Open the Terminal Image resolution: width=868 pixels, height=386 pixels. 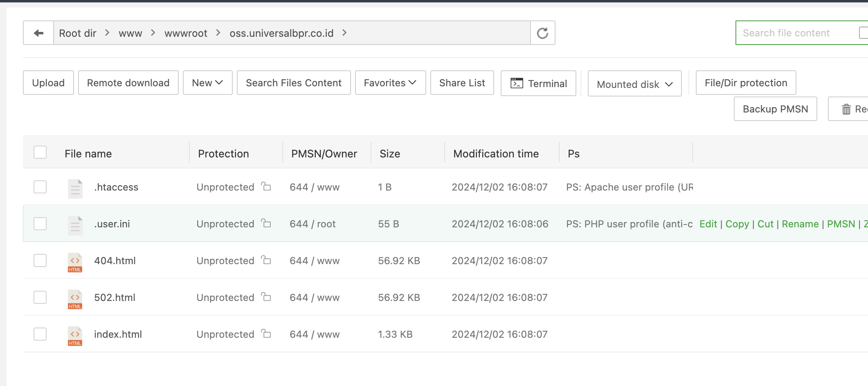pyautogui.click(x=538, y=83)
